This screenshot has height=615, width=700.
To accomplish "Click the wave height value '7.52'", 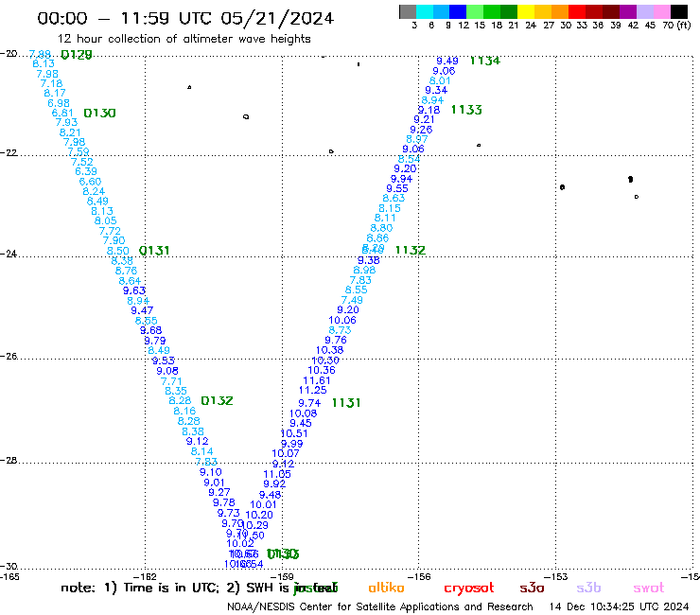I will click(81, 162).
